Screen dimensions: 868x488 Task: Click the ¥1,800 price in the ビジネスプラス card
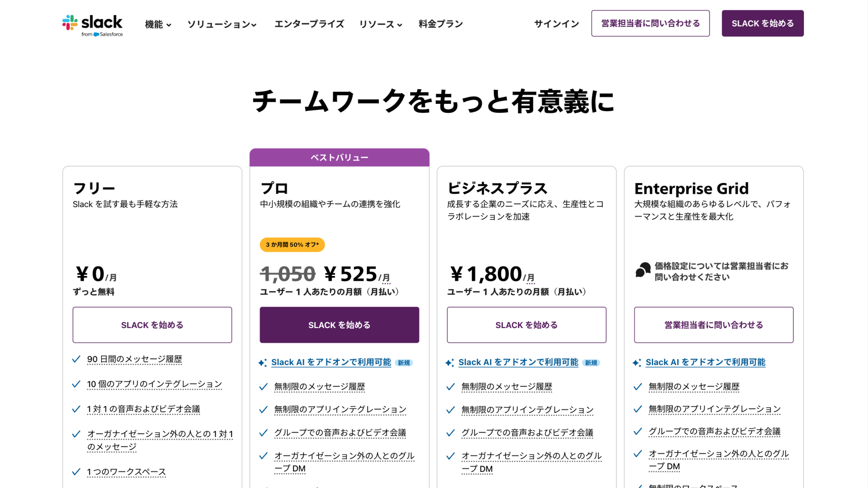click(486, 274)
